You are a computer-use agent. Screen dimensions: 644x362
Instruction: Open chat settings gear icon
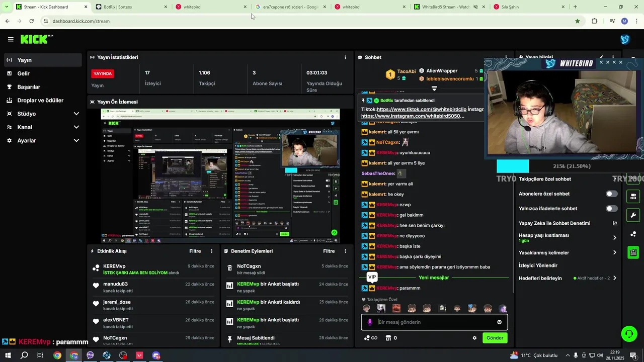point(474,338)
